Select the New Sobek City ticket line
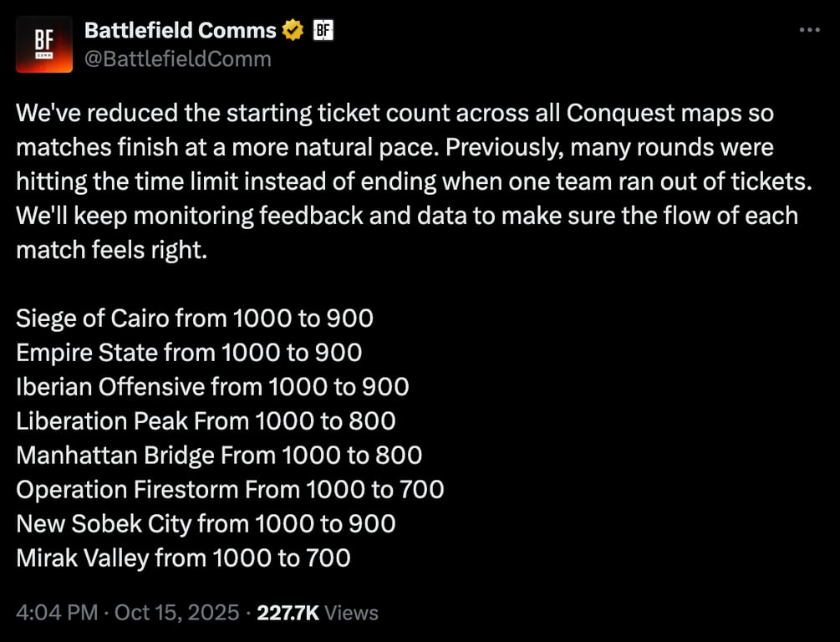The height and width of the screenshot is (642, 840). pos(206,523)
